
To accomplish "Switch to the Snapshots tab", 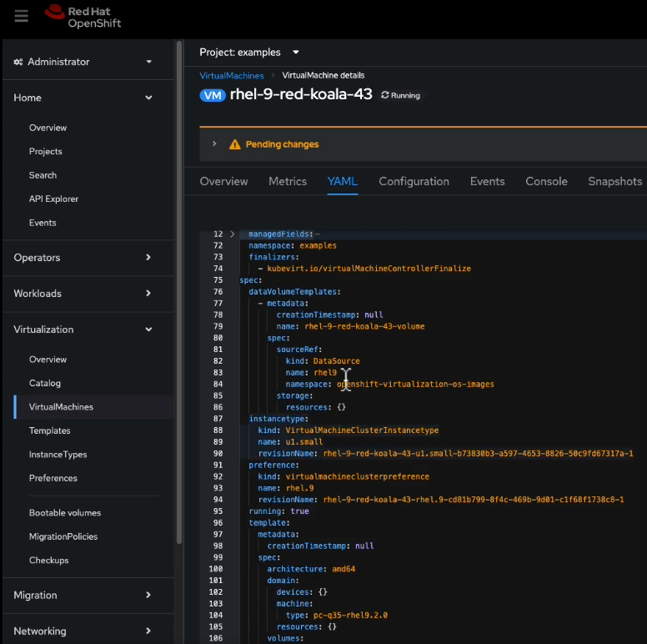I will pyautogui.click(x=614, y=182).
